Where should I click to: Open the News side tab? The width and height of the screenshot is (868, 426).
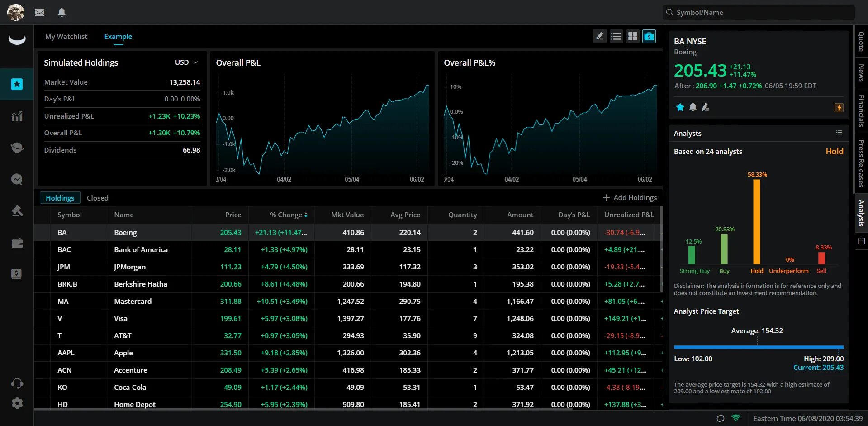click(861, 73)
